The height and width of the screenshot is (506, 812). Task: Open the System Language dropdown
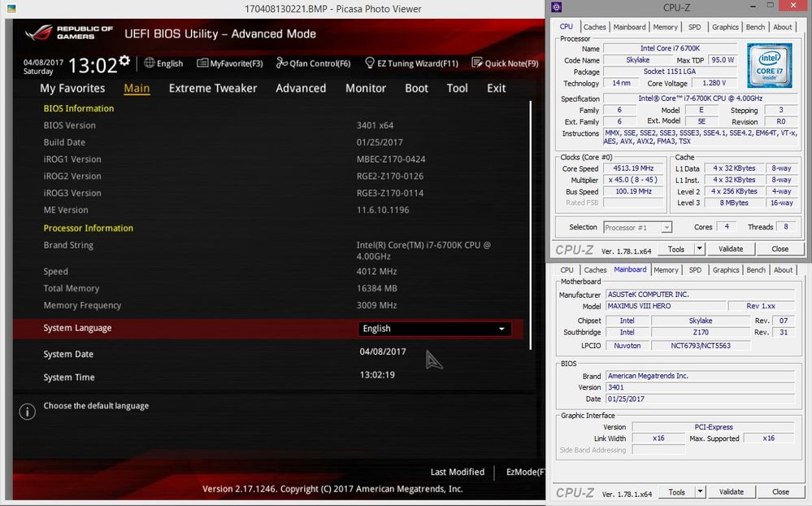pos(435,329)
